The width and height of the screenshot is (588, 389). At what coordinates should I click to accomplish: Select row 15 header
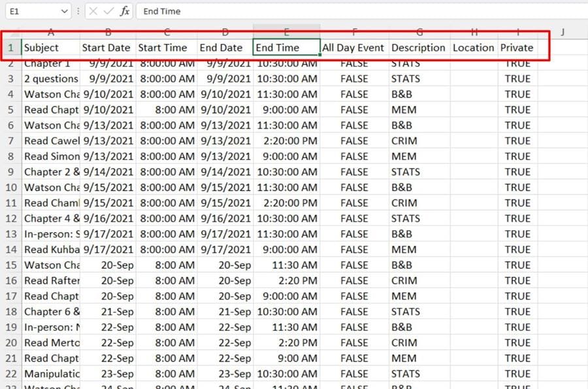point(11,265)
